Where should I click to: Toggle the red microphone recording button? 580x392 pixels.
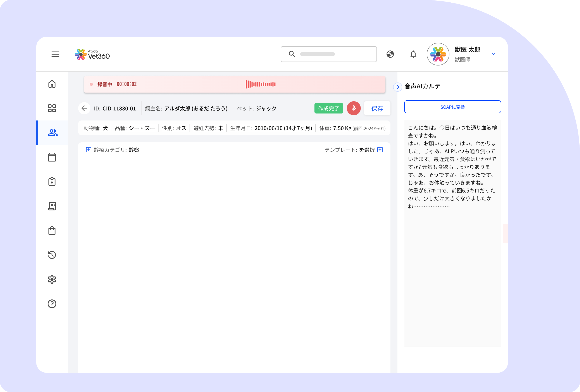(x=354, y=108)
